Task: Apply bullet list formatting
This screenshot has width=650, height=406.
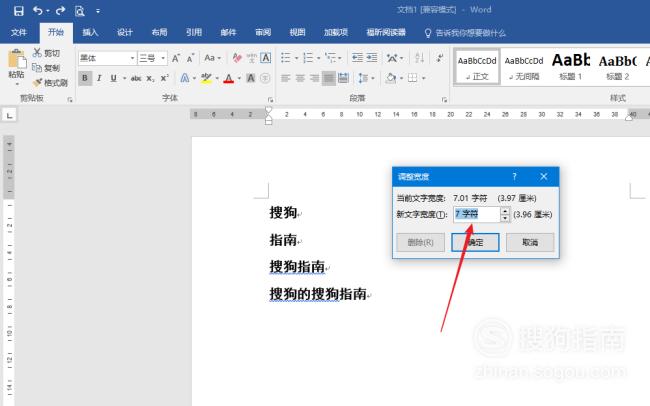Action: click(x=286, y=58)
